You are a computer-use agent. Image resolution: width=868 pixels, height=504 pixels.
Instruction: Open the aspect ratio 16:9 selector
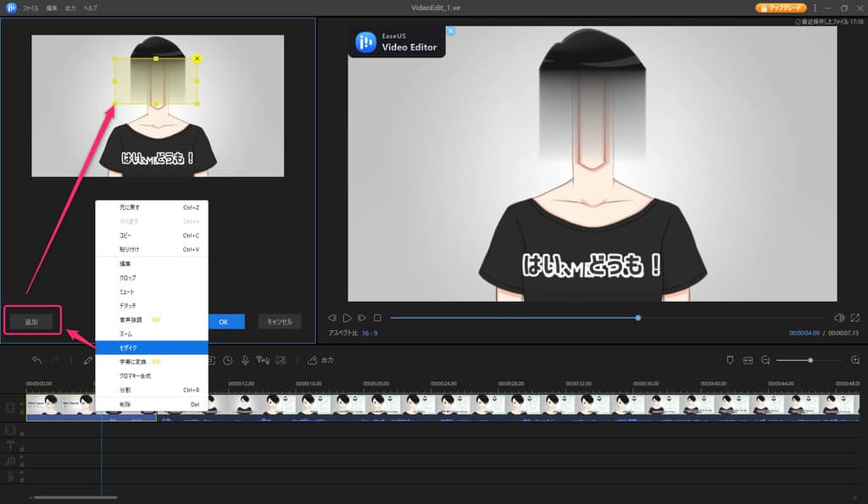[370, 334]
